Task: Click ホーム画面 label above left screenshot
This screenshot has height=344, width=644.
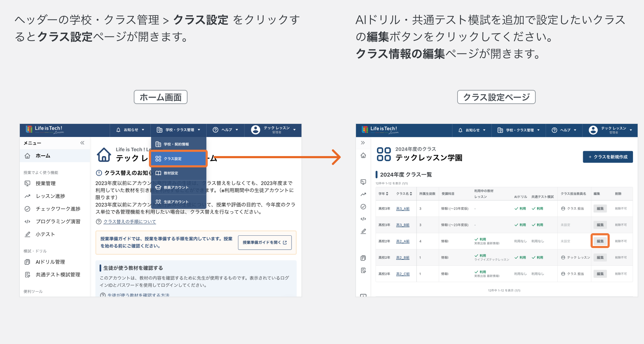Action: (161, 97)
